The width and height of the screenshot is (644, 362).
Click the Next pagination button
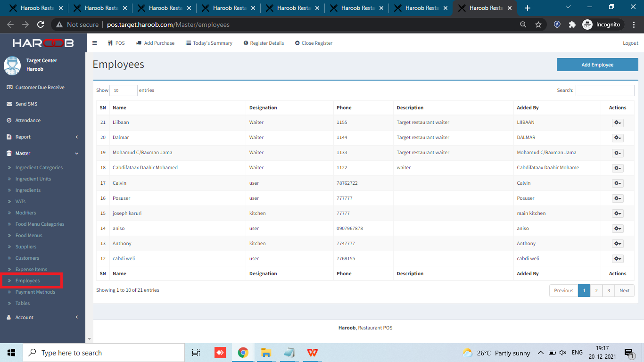coord(625,290)
